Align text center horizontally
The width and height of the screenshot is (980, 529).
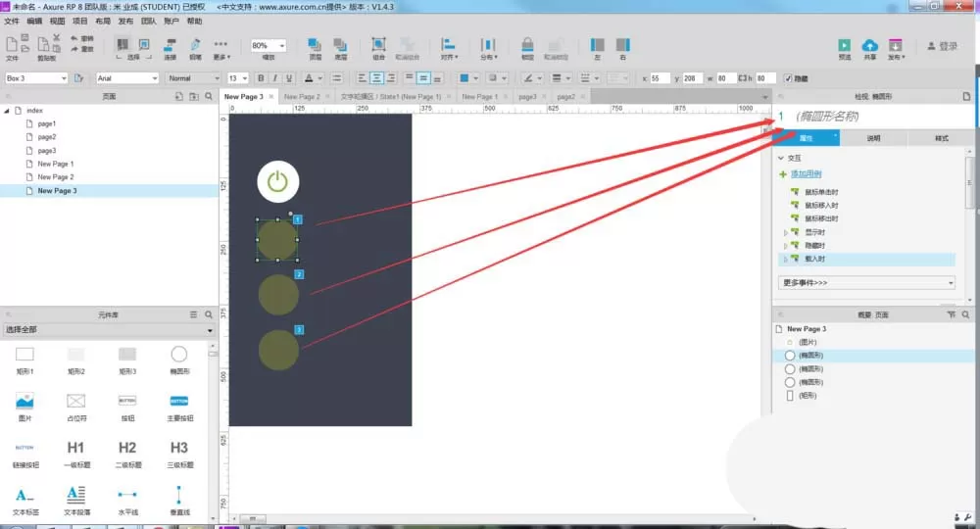pyautogui.click(x=376, y=78)
